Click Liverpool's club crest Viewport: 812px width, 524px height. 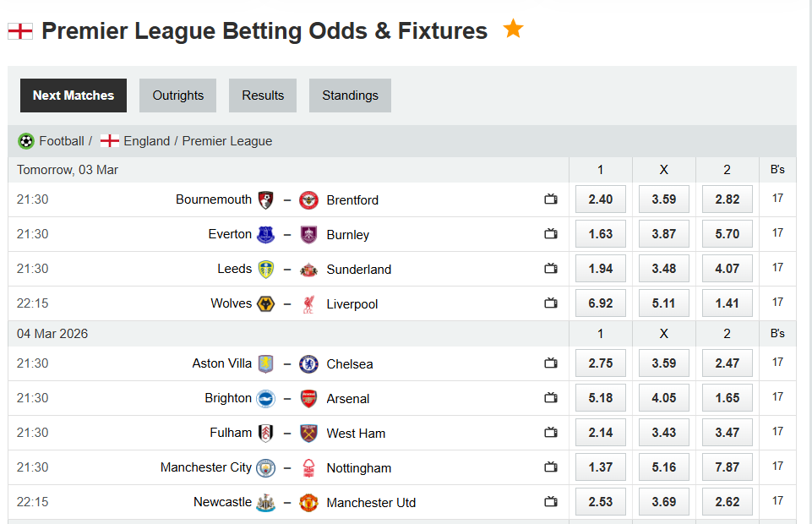[x=308, y=303]
